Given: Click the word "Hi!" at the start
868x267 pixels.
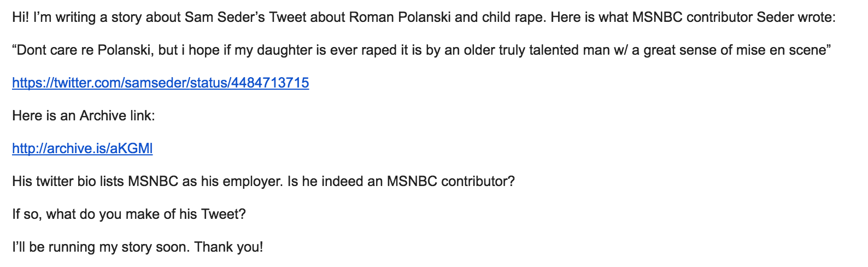Looking at the screenshot, I should pyautogui.click(x=20, y=18).
